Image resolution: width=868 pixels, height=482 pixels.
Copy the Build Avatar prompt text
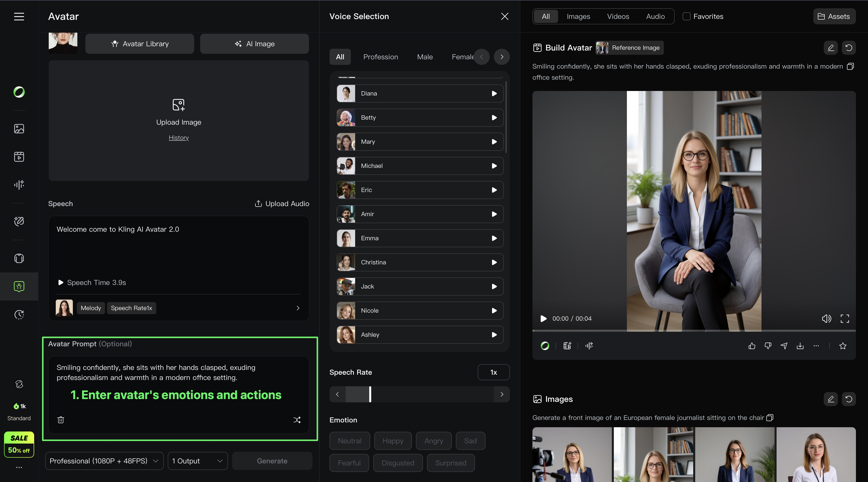[850, 66]
